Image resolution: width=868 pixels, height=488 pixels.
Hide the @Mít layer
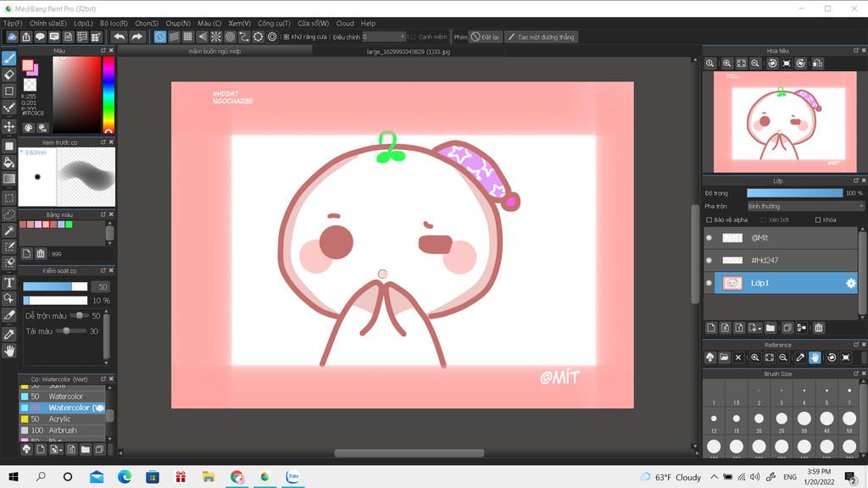(x=709, y=238)
